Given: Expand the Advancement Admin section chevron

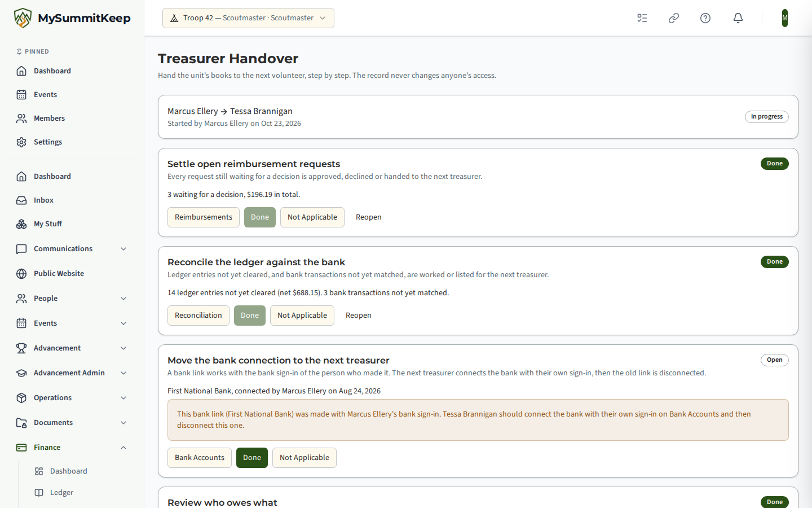Looking at the screenshot, I should [x=123, y=373].
